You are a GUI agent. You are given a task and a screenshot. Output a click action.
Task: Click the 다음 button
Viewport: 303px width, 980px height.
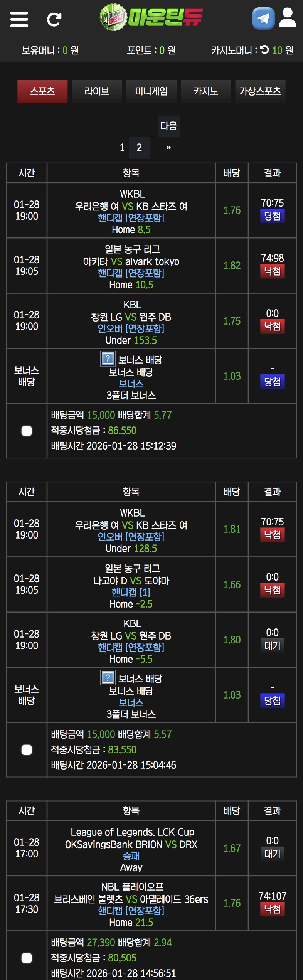point(168,126)
